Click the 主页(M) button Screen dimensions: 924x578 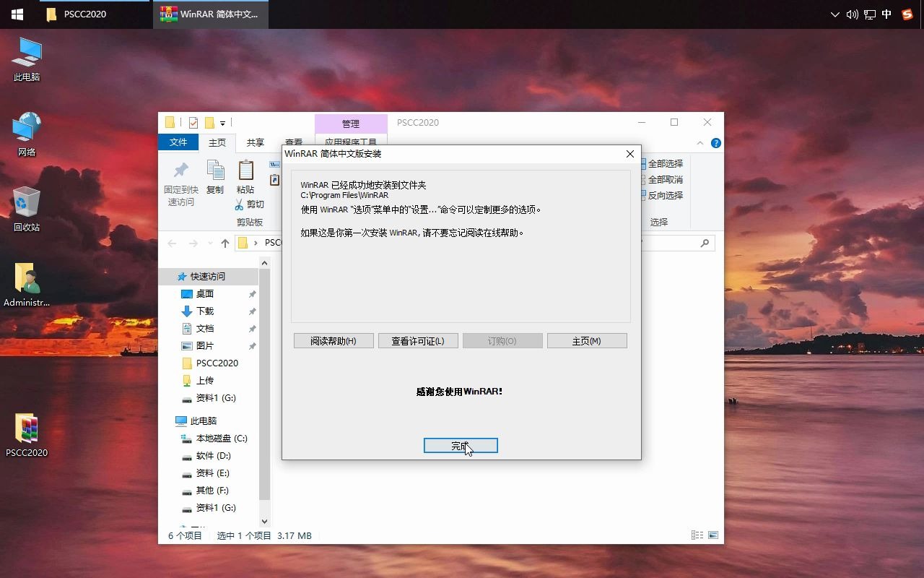click(587, 340)
